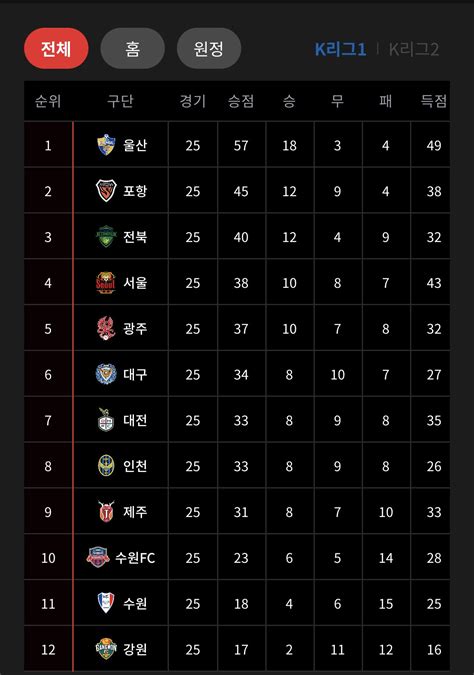Click the Jeonbuk (전북) team logo
The width and height of the screenshot is (474, 675).
[x=106, y=236]
